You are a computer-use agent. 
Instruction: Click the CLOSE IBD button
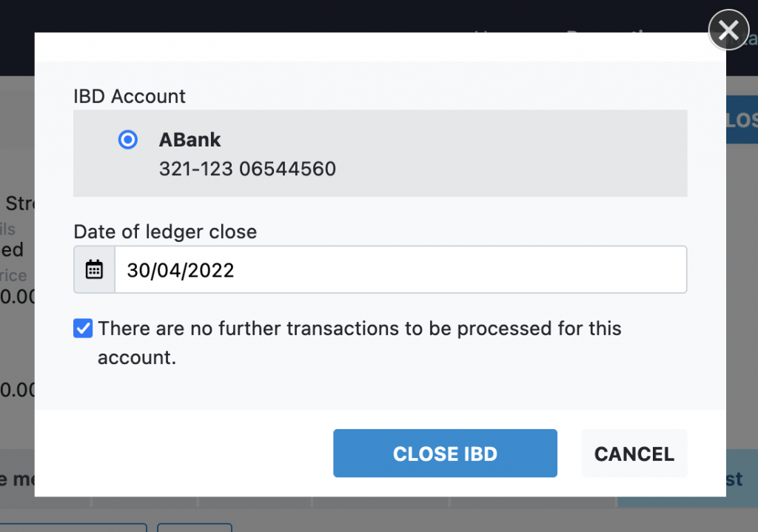[x=445, y=454]
